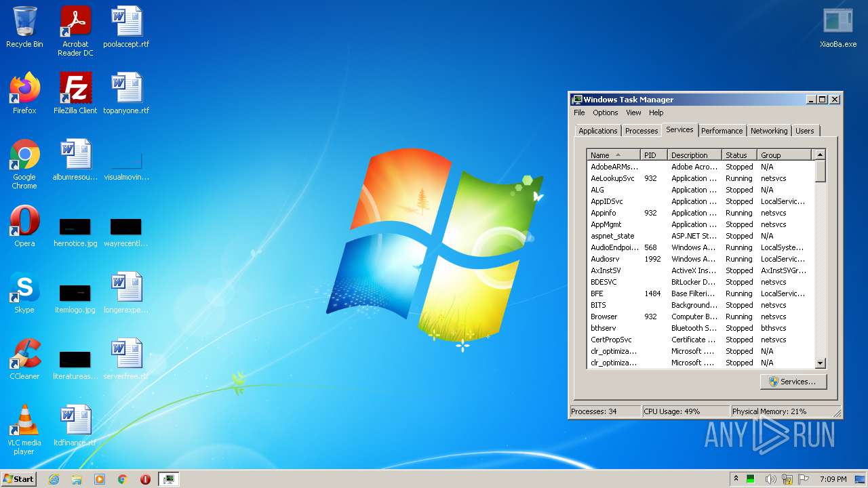Switch to the Processes tab

click(x=642, y=131)
